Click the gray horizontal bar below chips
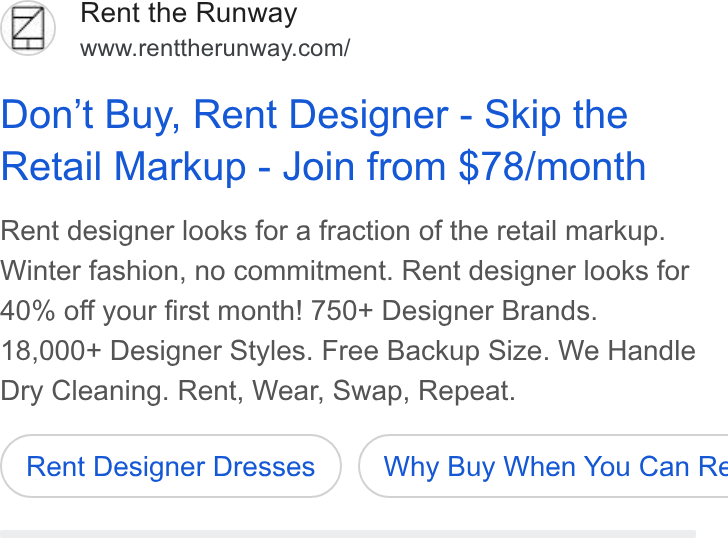This screenshot has width=728, height=538. 348,534
